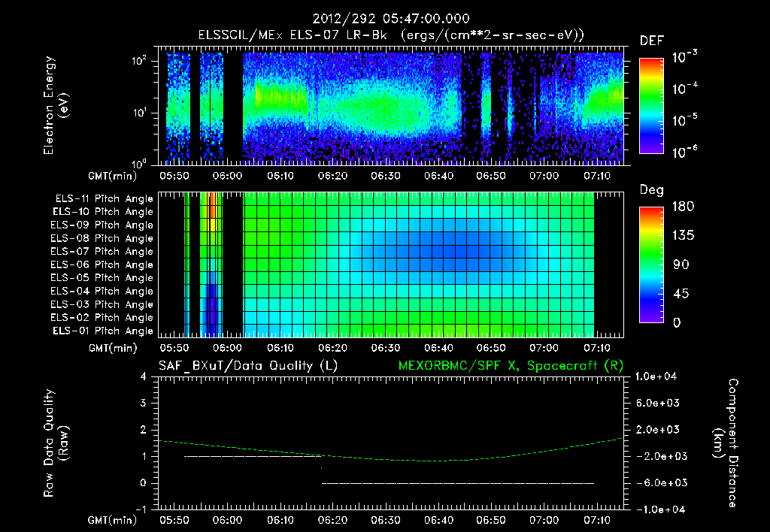770x532 pixels.
Task: Click the 06:10 label under spectrogram
Action: click(280, 176)
